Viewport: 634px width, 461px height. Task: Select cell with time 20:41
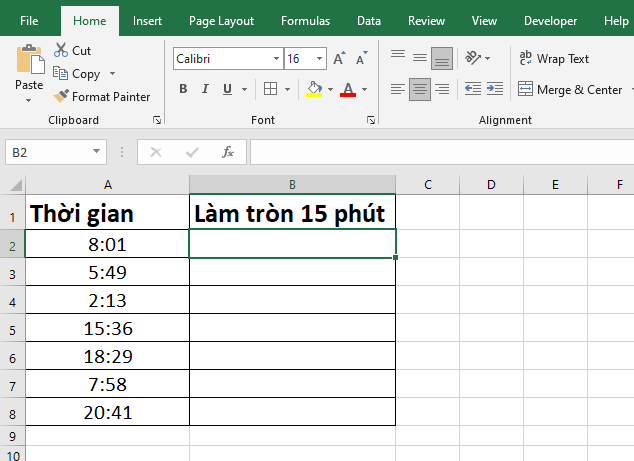(x=108, y=412)
